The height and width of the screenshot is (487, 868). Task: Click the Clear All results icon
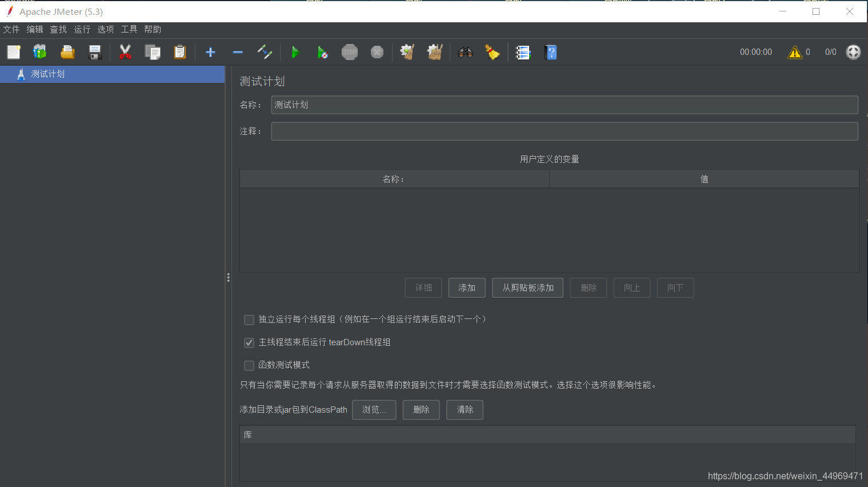435,52
